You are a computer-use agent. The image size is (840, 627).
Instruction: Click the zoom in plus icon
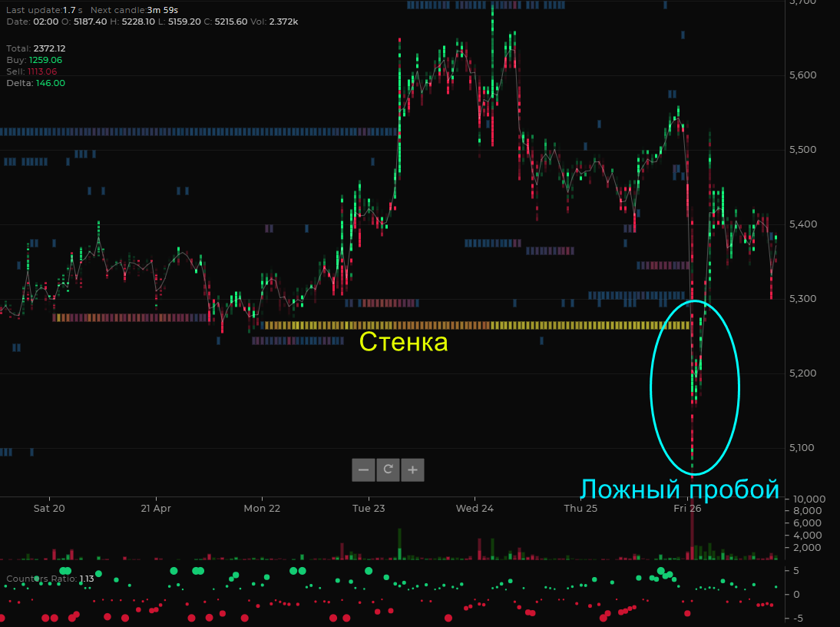tap(412, 469)
